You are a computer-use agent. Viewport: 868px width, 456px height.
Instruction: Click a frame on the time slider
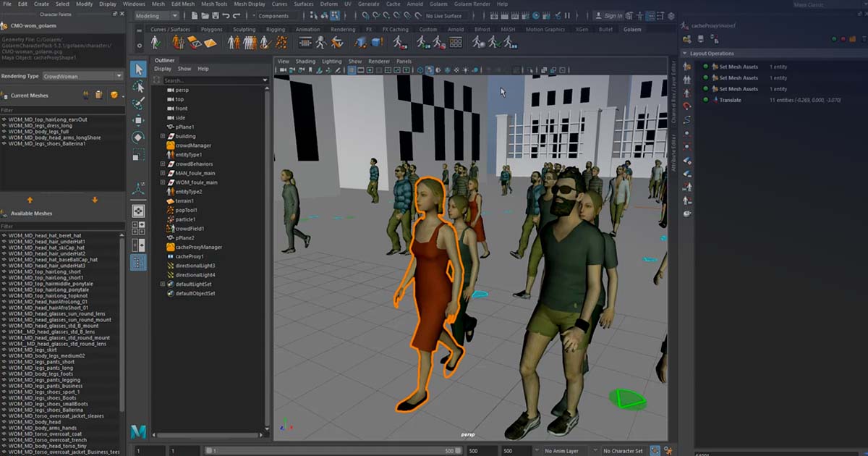point(325,449)
